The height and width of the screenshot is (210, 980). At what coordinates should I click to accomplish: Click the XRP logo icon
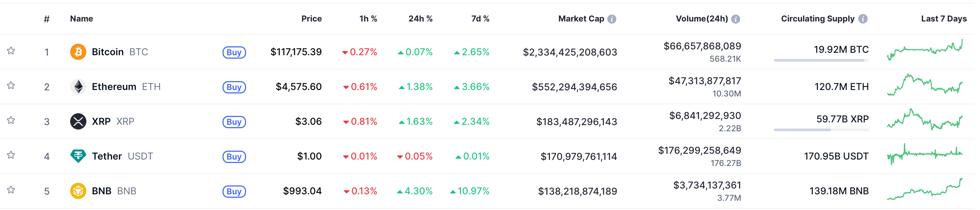(78, 122)
